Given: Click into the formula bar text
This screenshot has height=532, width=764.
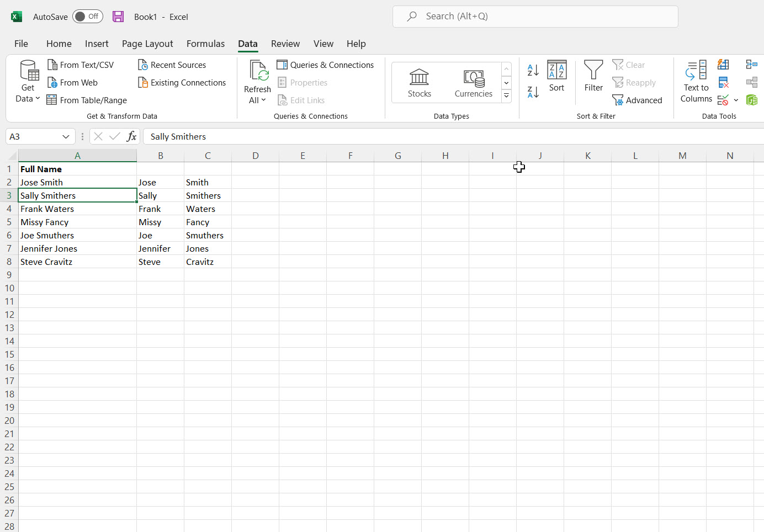Looking at the screenshot, I should point(453,136).
